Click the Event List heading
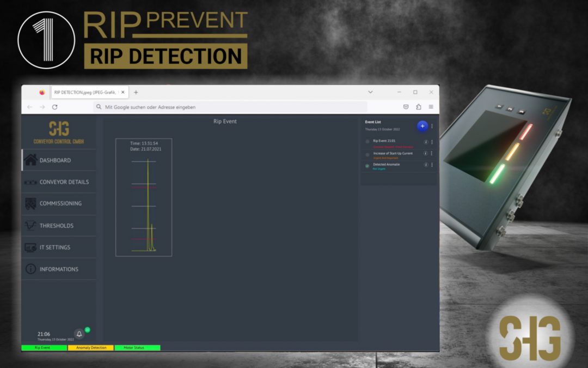Screen dimensions: 588x368 tap(373, 122)
